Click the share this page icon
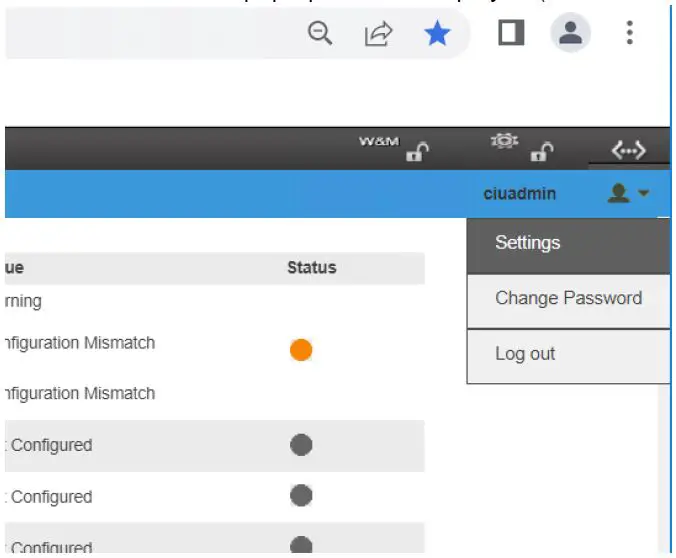676x558 pixels. pyautogui.click(x=378, y=34)
